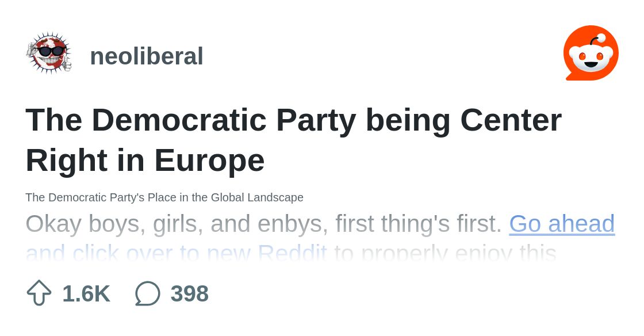
Task: Click the upvote arrow icon
Action: (39, 293)
